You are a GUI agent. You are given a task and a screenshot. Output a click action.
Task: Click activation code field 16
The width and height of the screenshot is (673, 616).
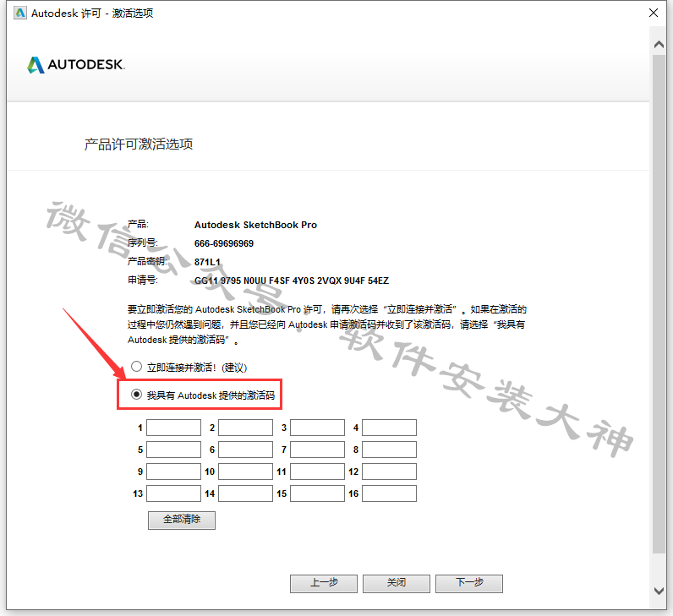389,493
